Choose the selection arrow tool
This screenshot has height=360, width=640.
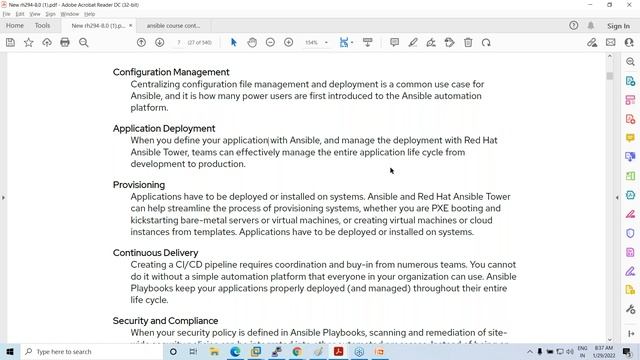[x=234, y=42]
